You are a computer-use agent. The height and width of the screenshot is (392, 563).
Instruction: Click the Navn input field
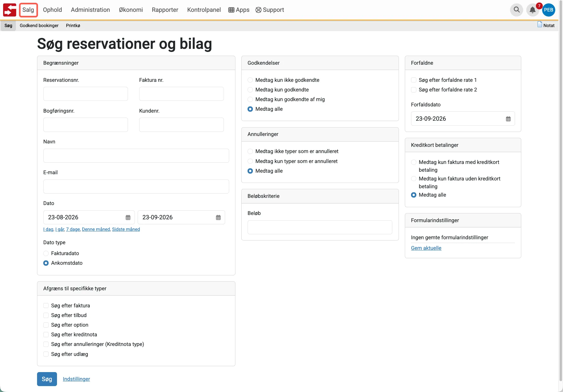(x=136, y=156)
